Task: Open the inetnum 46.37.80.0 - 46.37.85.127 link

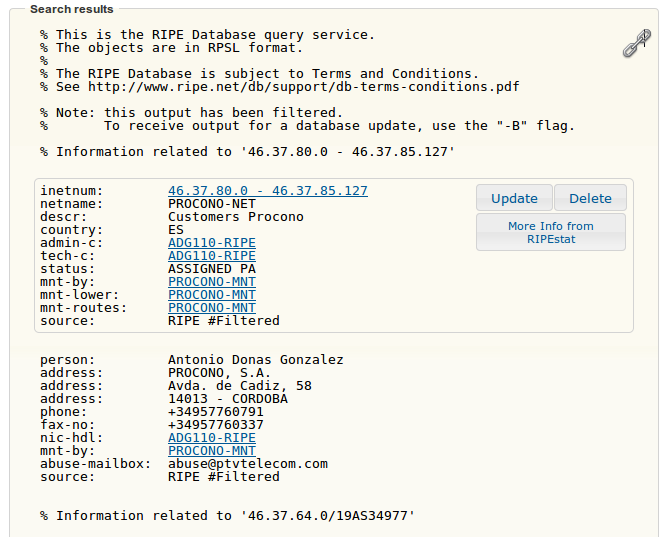Action: 268,191
